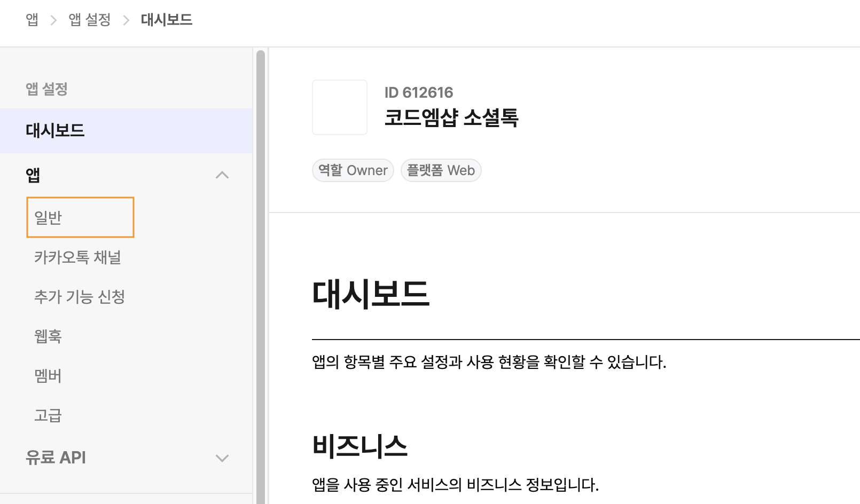Click the app ID 612616 text
860x504 pixels.
419,92
